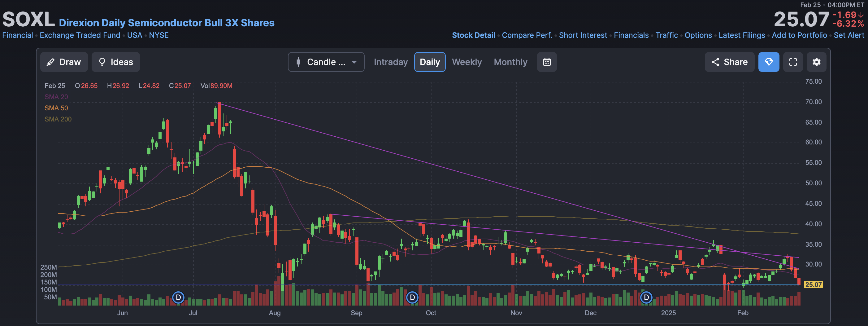Click the lightbulb icon in Ideas

[102, 62]
